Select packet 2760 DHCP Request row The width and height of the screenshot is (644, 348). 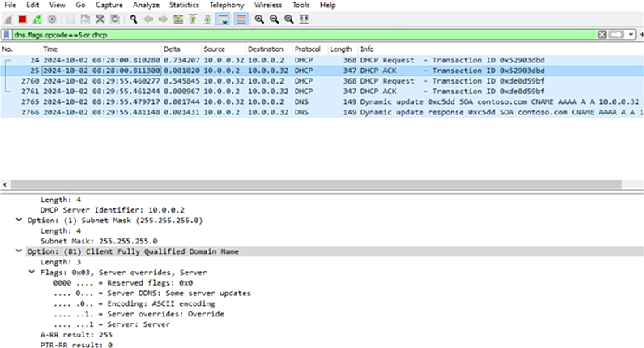[x=322, y=81]
